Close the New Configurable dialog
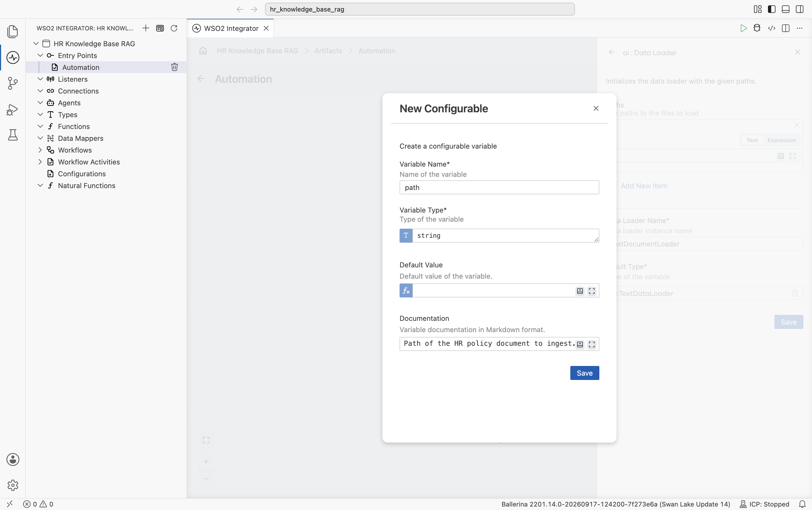 (596, 108)
